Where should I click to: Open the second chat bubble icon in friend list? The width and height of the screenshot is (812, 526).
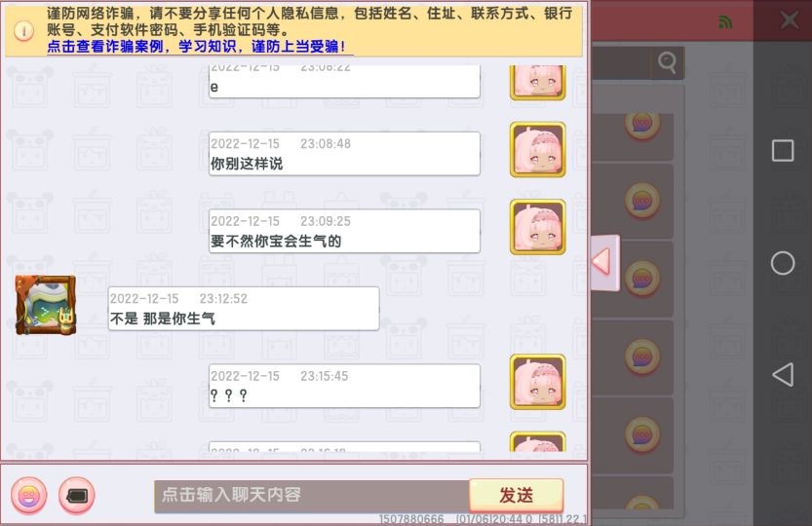tap(642, 201)
